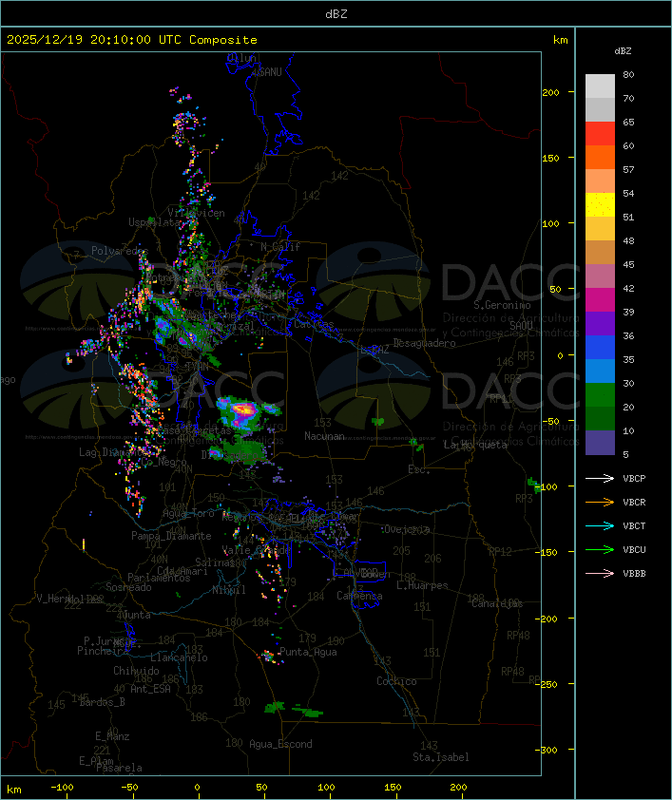This screenshot has width=672, height=800.
Task: Select the light gray swatch under 80 dBZ
Action: (600, 86)
